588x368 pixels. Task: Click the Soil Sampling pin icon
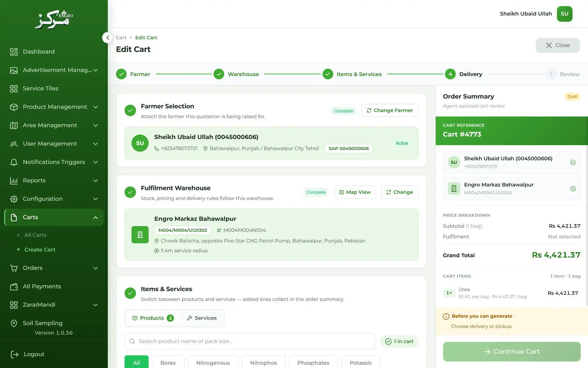(x=14, y=323)
